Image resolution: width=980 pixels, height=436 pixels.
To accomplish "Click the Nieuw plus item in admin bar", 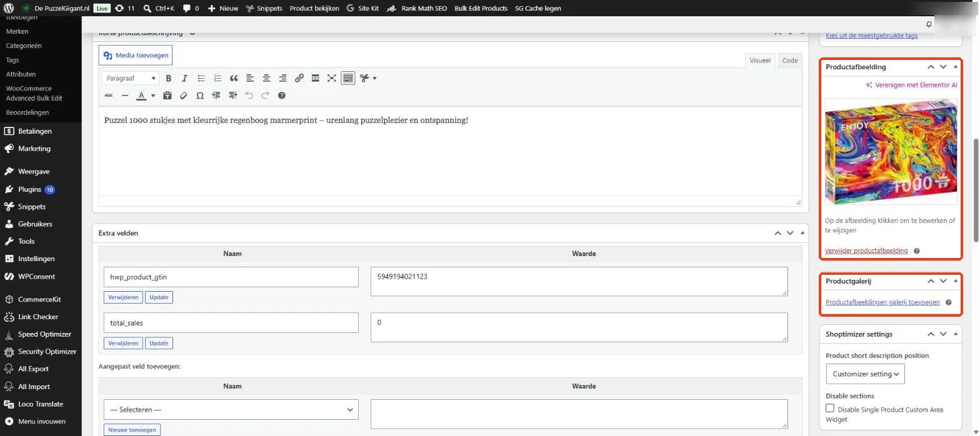I will pyautogui.click(x=223, y=8).
